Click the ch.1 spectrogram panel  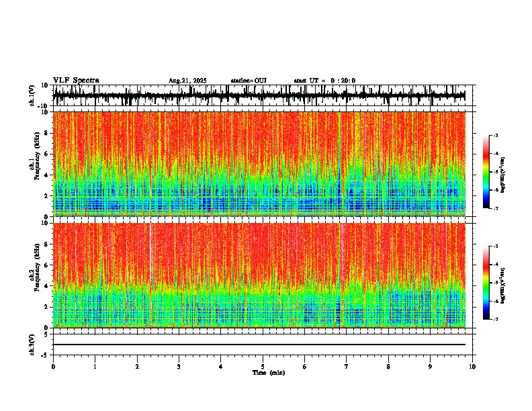pyautogui.click(x=259, y=164)
